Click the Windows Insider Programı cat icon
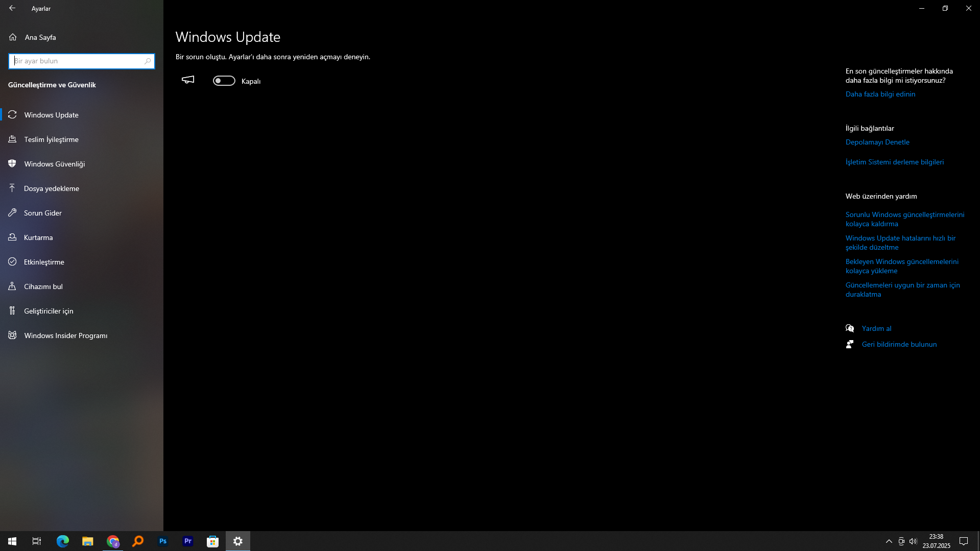The width and height of the screenshot is (980, 551). click(x=12, y=336)
